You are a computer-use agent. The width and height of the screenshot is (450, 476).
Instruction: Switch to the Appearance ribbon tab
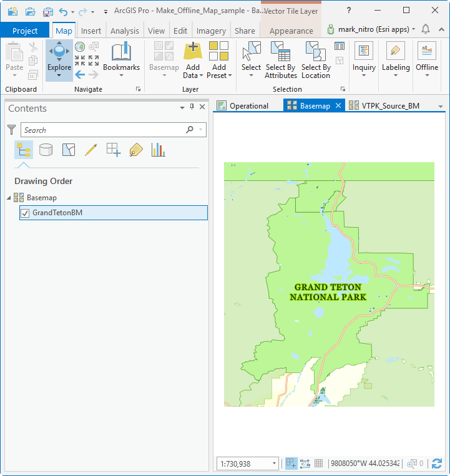click(x=291, y=31)
